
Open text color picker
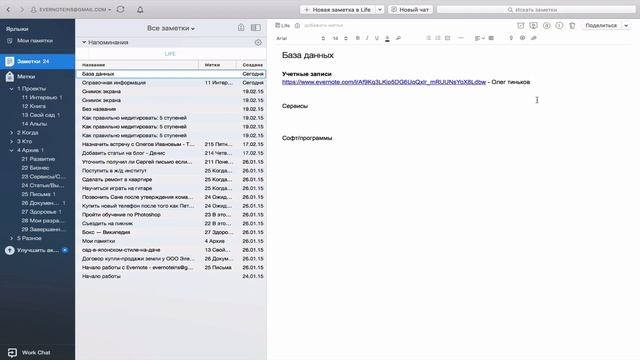(387, 38)
